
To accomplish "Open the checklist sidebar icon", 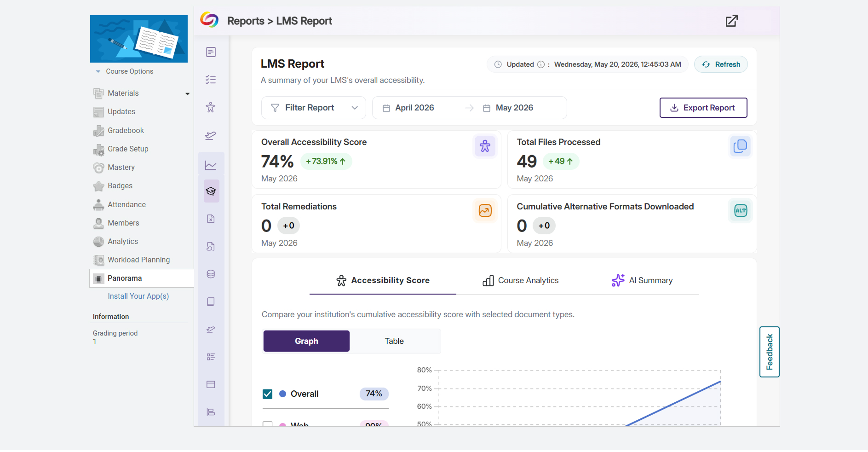I will tap(211, 80).
